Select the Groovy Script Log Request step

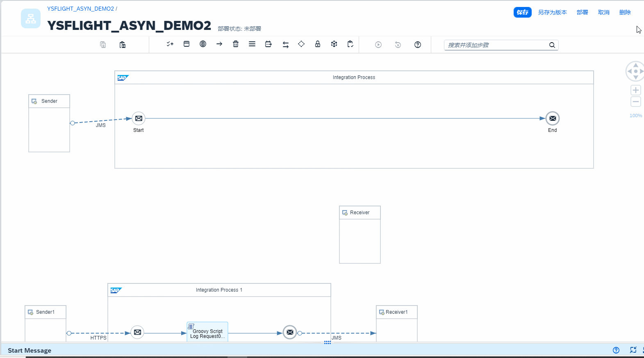(x=207, y=332)
